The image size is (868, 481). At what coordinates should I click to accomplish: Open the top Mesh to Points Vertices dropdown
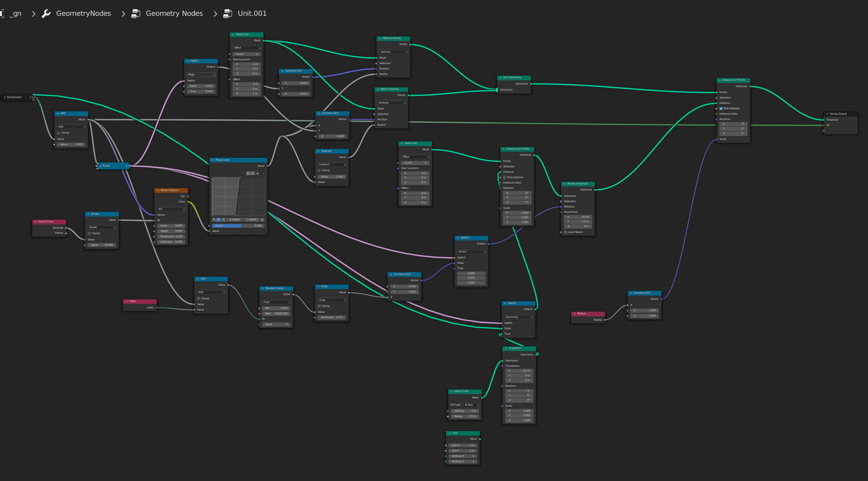pos(393,52)
